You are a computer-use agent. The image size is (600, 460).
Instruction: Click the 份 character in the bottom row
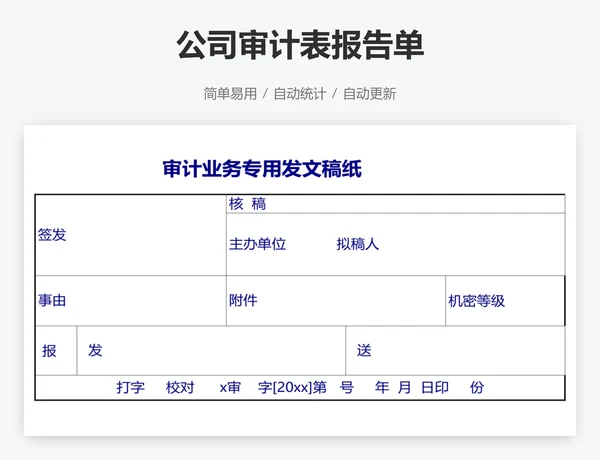(477, 388)
